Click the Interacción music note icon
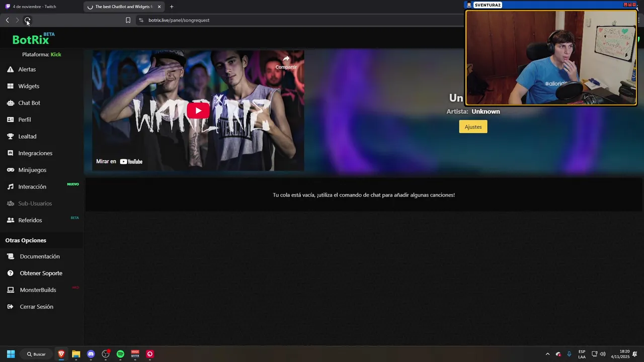The image size is (644, 362). (x=10, y=187)
